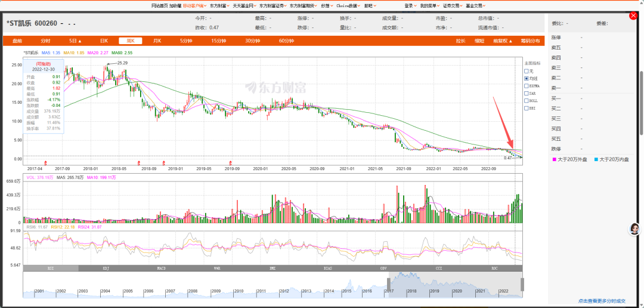
Task: Click the (可拖动) draggable info box header
Action: tap(43, 64)
